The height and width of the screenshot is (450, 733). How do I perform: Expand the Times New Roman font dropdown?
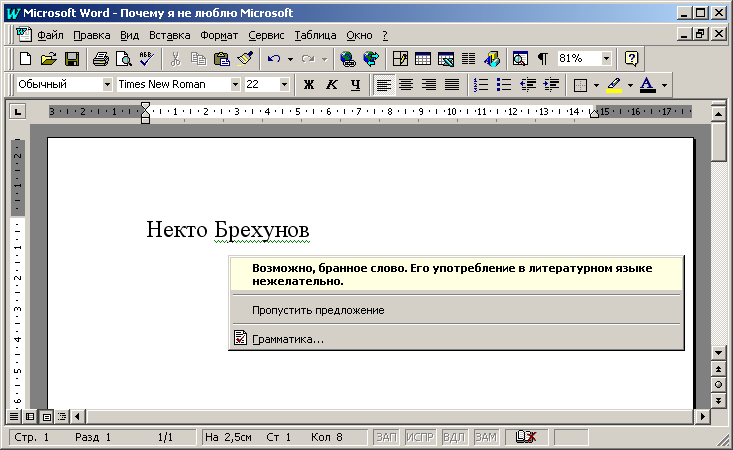pyautogui.click(x=235, y=85)
